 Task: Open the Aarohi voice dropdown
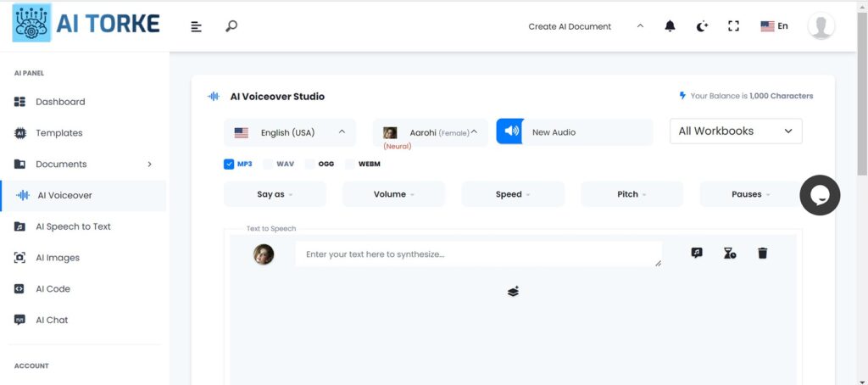coord(430,132)
